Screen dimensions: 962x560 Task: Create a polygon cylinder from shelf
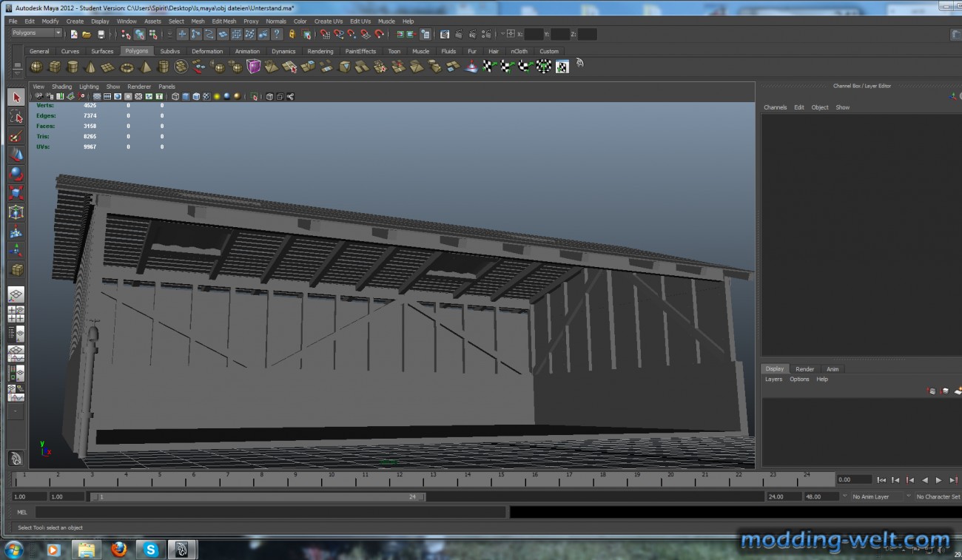73,67
